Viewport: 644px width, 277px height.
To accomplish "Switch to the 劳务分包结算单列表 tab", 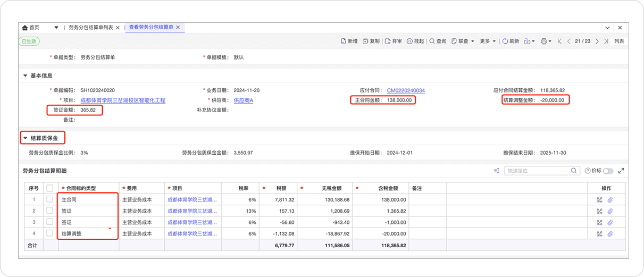I will pyautogui.click(x=91, y=27).
